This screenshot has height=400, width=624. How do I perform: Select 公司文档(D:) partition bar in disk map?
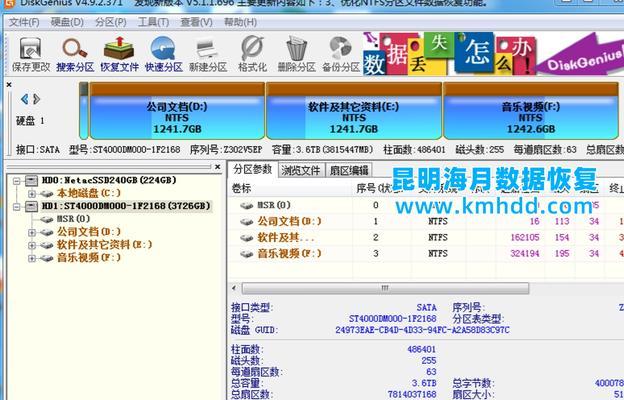pyautogui.click(x=177, y=111)
